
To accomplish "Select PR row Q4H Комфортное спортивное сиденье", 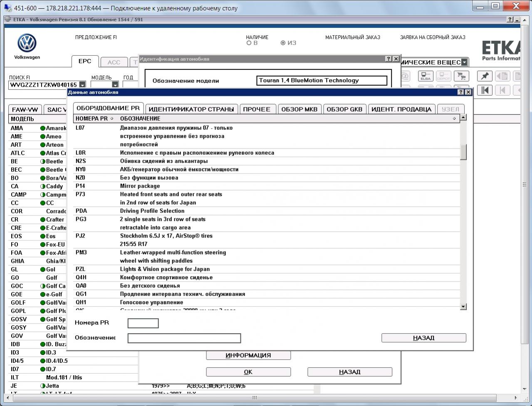I will pos(267,277).
